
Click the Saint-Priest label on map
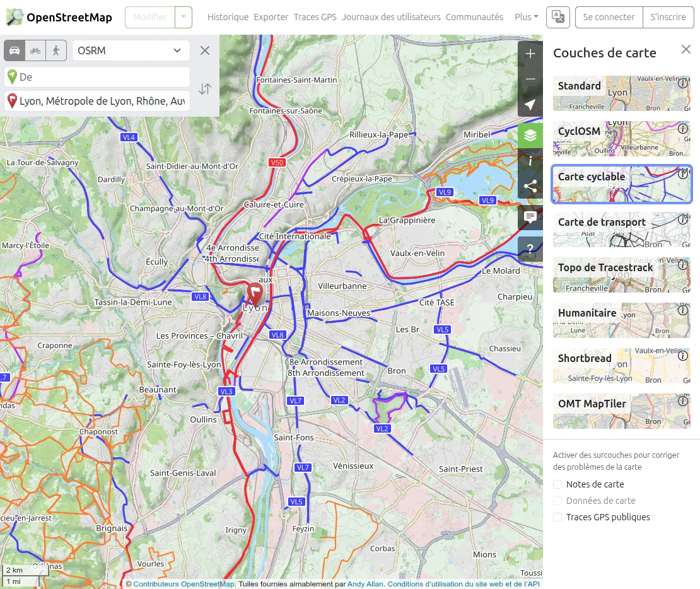(x=461, y=469)
